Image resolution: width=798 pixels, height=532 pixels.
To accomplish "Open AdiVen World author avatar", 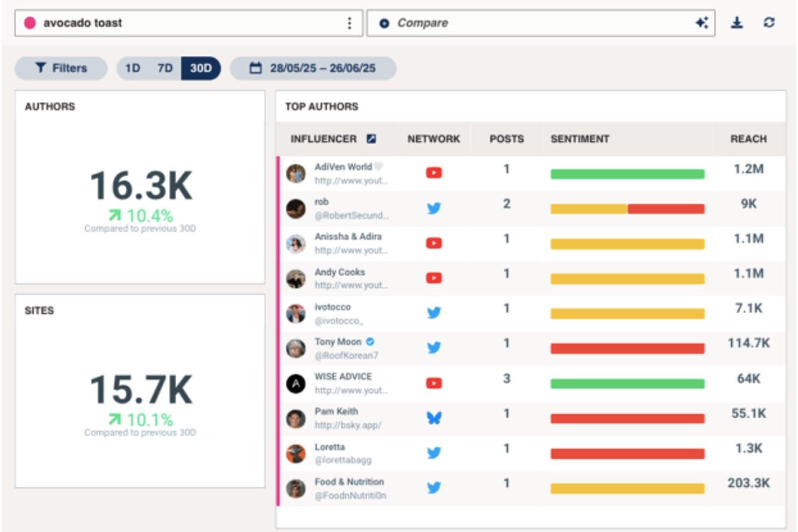I will [x=295, y=174].
